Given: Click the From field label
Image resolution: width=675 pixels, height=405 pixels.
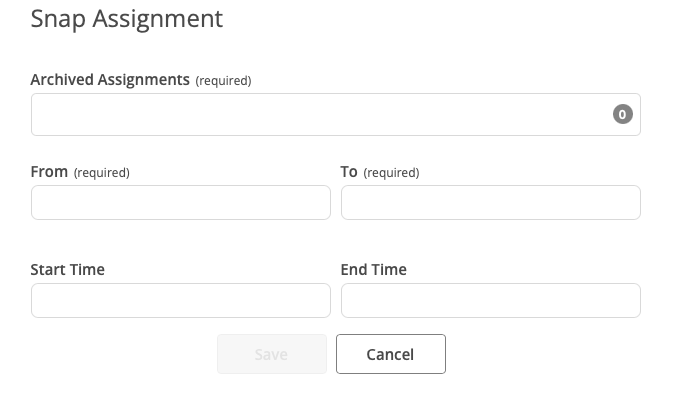Looking at the screenshot, I should (49, 172).
